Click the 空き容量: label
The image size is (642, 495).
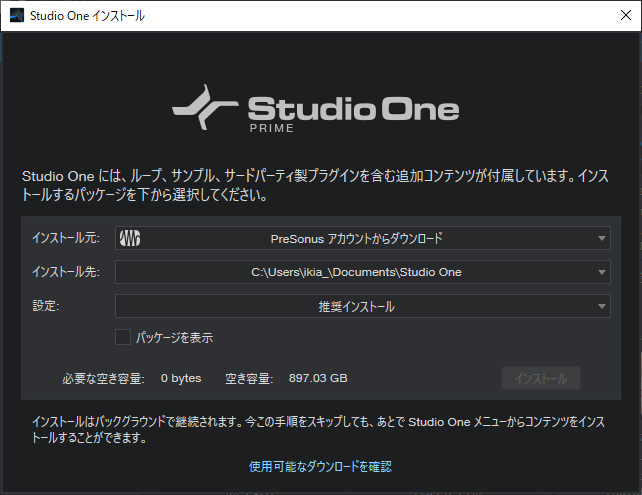(x=249, y=379)
